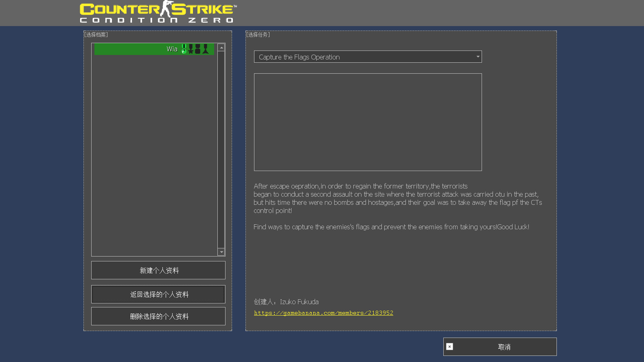Click the creator name Izuko Fukuda

point(299,302)
